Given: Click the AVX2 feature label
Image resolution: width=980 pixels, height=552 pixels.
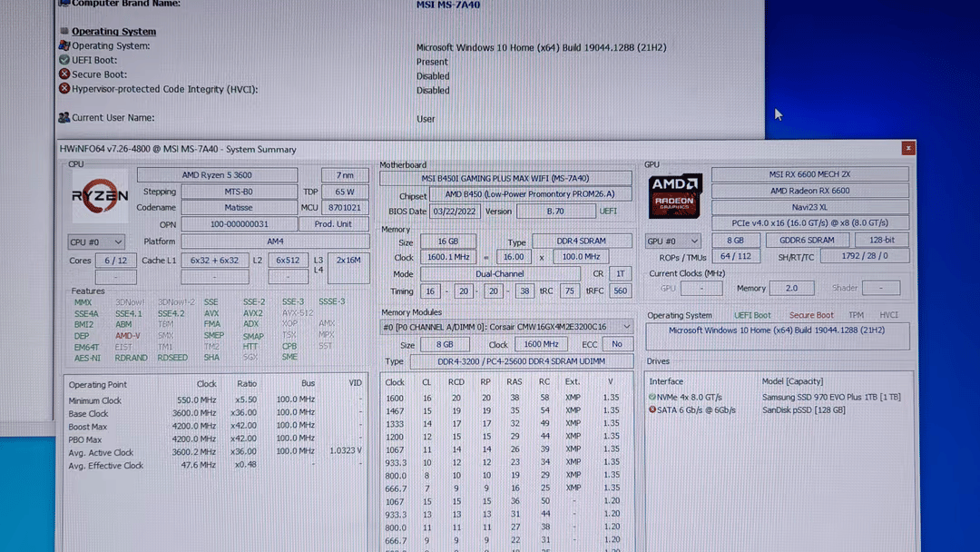Looking at the screenshot, I should pyautogui.click(x=252, y=313).
